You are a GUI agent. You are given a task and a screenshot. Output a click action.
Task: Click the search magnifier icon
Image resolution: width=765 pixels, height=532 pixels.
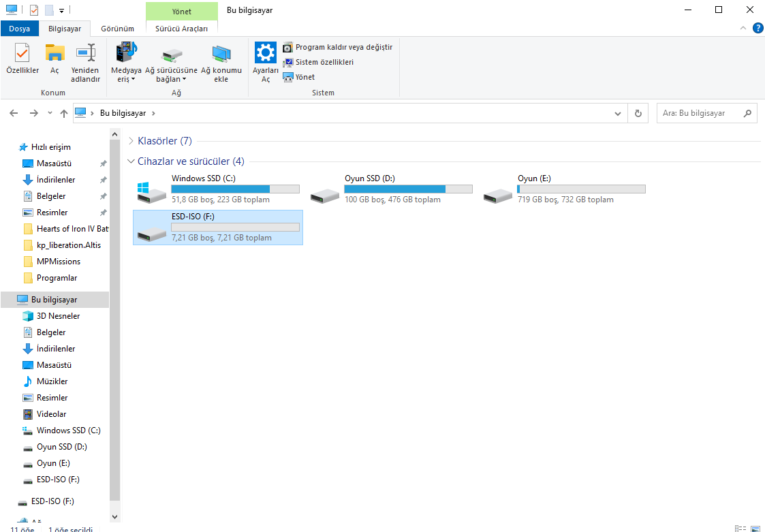coord(747,113)
